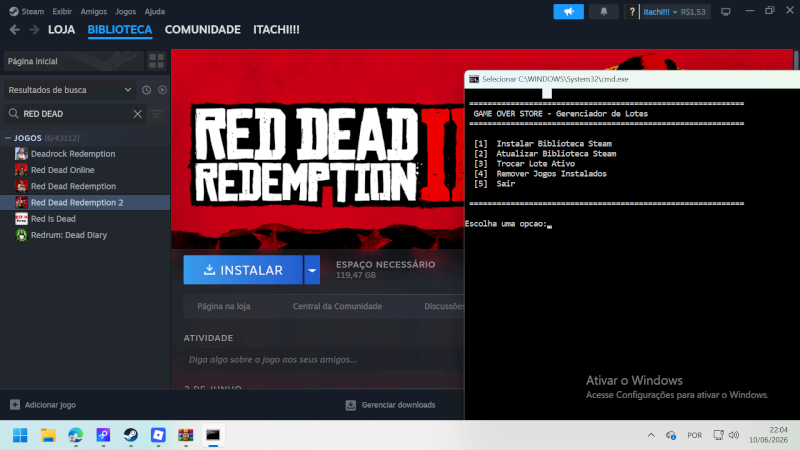Go forward with the right arrow
This screenshot has height=450, width=800.
click(x=34, y=30)
